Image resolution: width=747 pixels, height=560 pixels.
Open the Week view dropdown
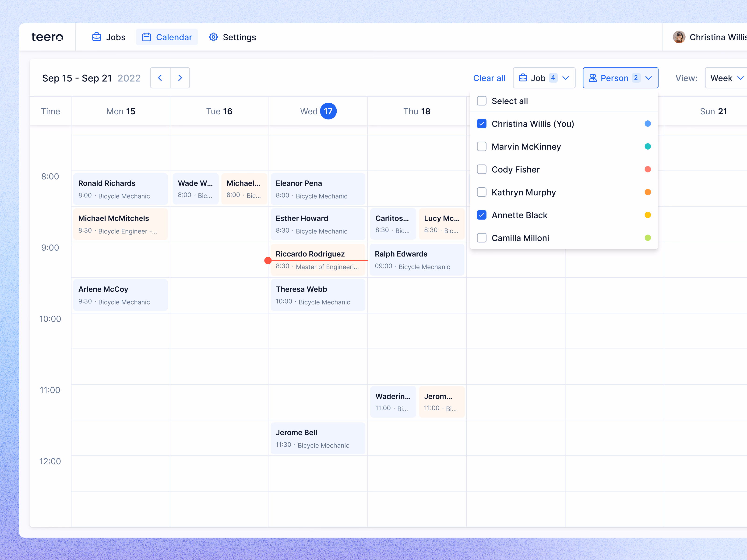(726, 78)
